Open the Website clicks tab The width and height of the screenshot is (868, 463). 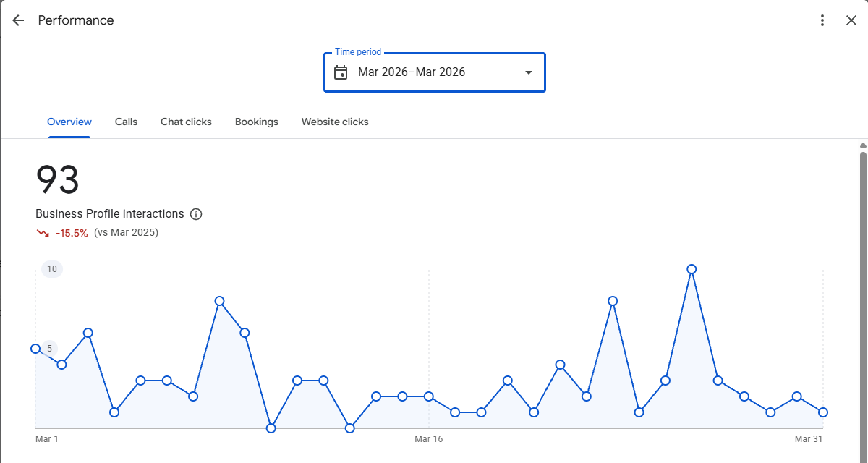point(335,122)
